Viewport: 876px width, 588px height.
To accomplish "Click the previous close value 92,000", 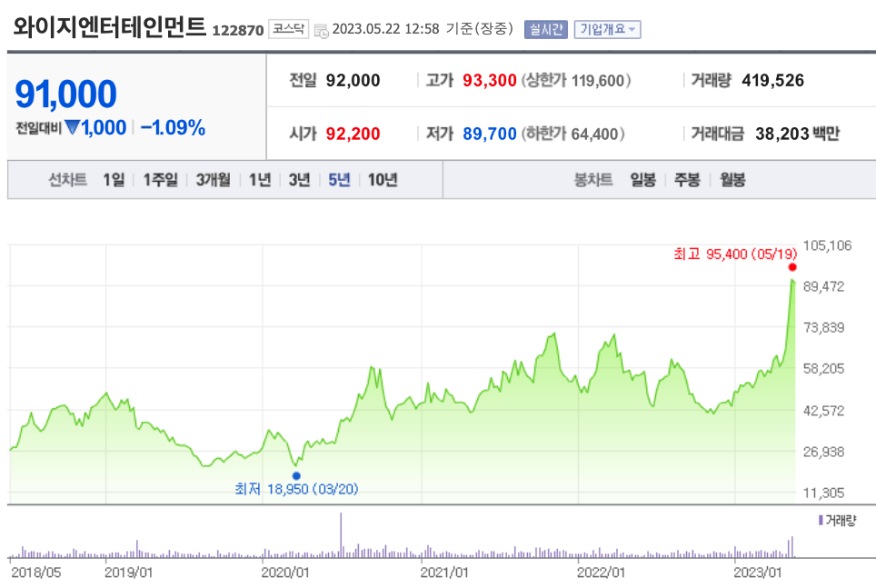I will point(353,81).
